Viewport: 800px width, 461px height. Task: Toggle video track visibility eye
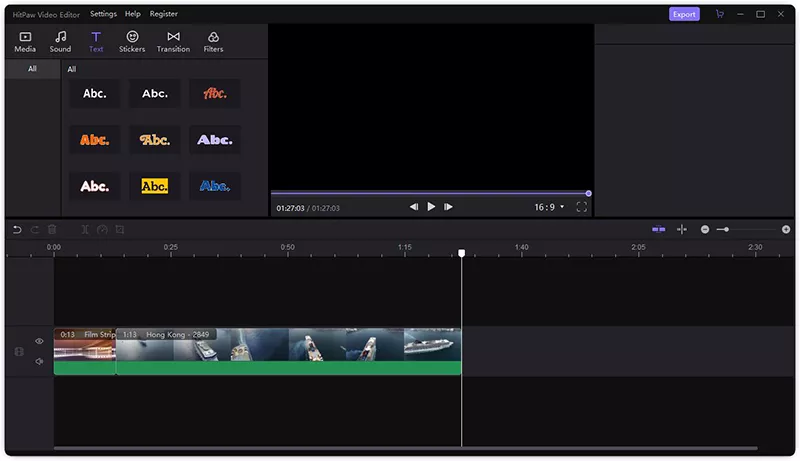click(39, 341)
